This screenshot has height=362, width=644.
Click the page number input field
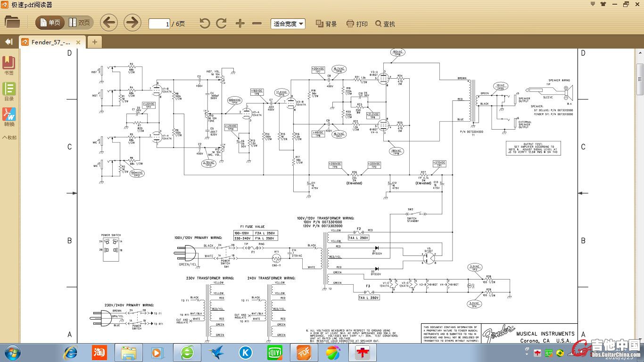[x=159, y=24]
